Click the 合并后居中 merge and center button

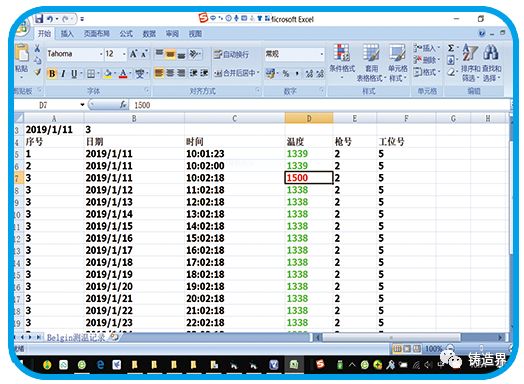pyautogui.click(x=237, y=73)
